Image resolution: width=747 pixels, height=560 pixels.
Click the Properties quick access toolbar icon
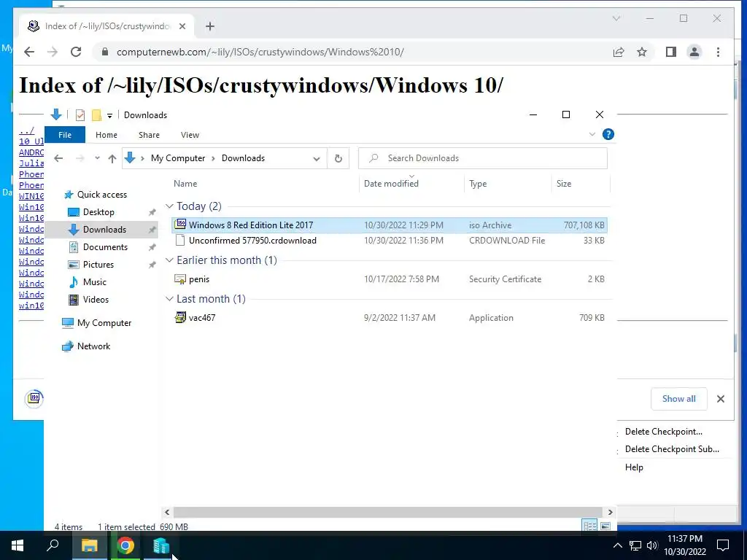point(80,114)
